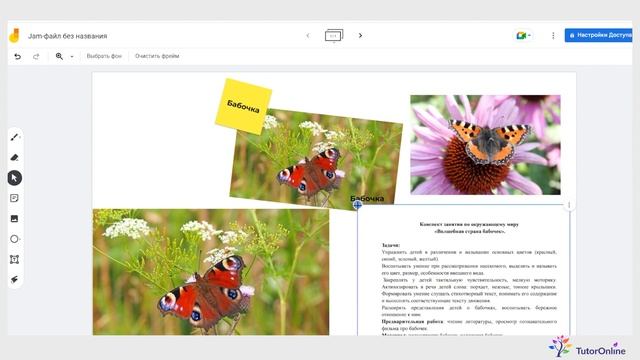
Task: Select the yellow "Бабочка" sticky note
Action: pos(244,107)
